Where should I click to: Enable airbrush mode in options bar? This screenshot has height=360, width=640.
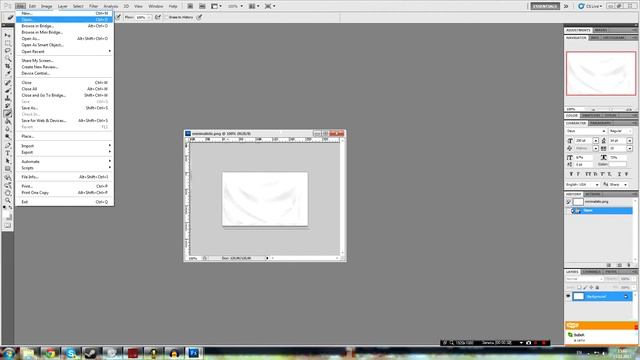point(158,17)
